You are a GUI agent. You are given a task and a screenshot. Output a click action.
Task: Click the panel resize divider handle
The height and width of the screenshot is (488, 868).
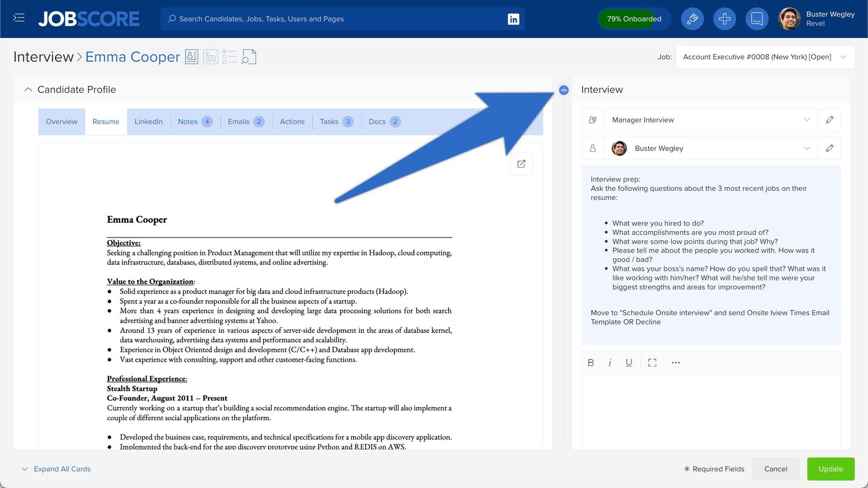coord(564,90)
